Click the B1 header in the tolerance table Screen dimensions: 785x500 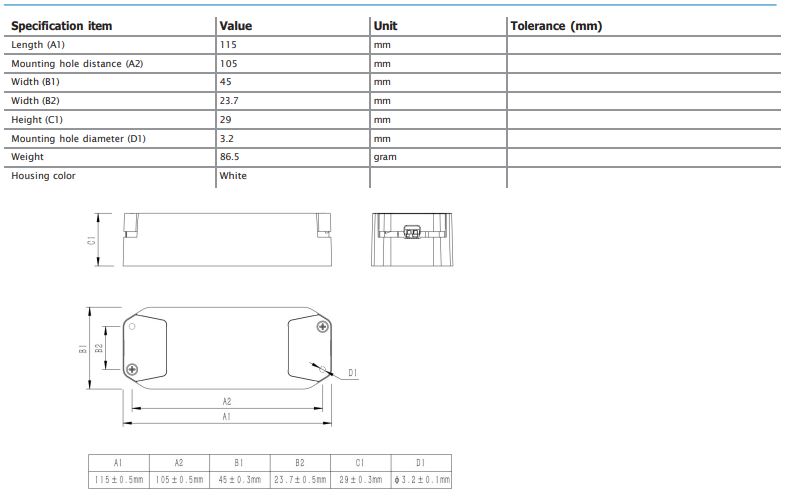pos(240,463)
